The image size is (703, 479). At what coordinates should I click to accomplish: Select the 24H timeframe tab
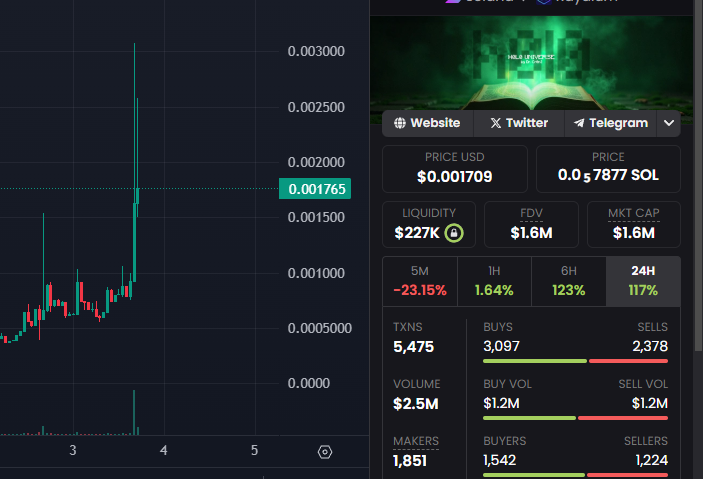click(x=643, y=281)
